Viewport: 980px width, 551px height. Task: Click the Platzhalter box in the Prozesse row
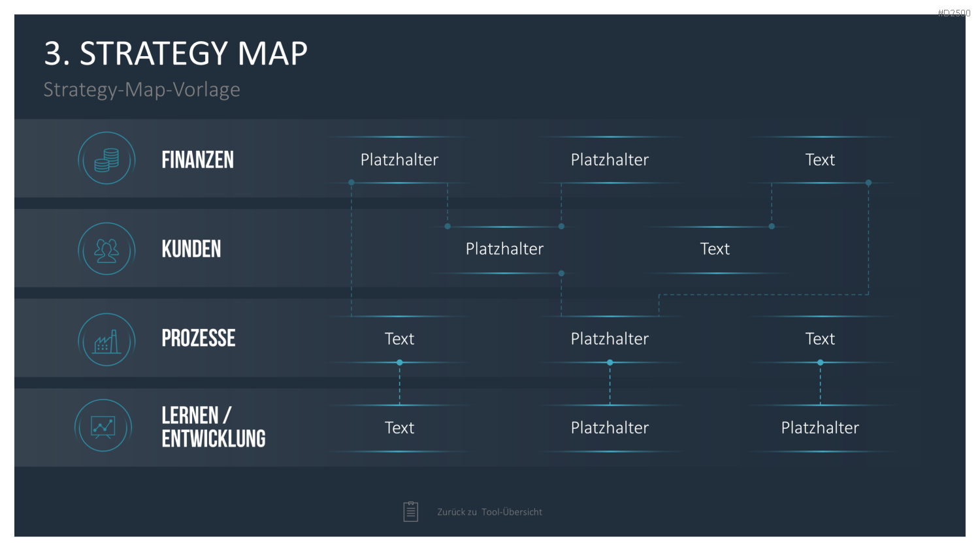click(x=610, y=339)
